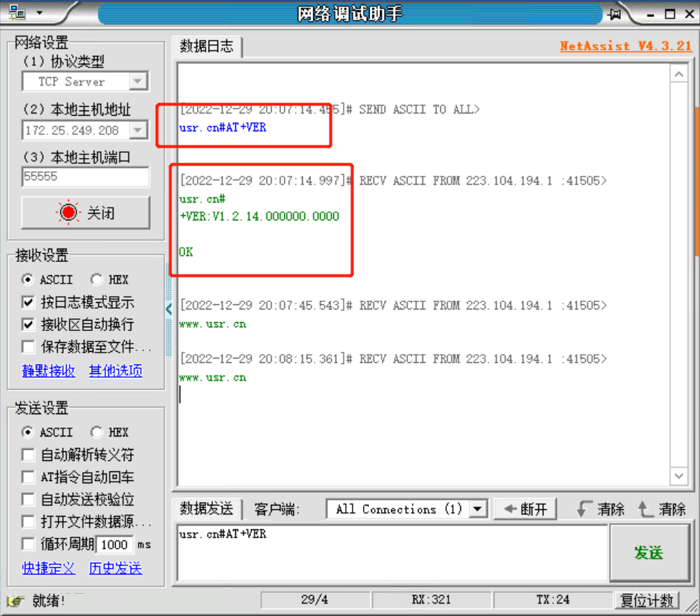700x616 pixels.
Task: Open the NetAssist V4.3.21 link
Action: point(625,46)
